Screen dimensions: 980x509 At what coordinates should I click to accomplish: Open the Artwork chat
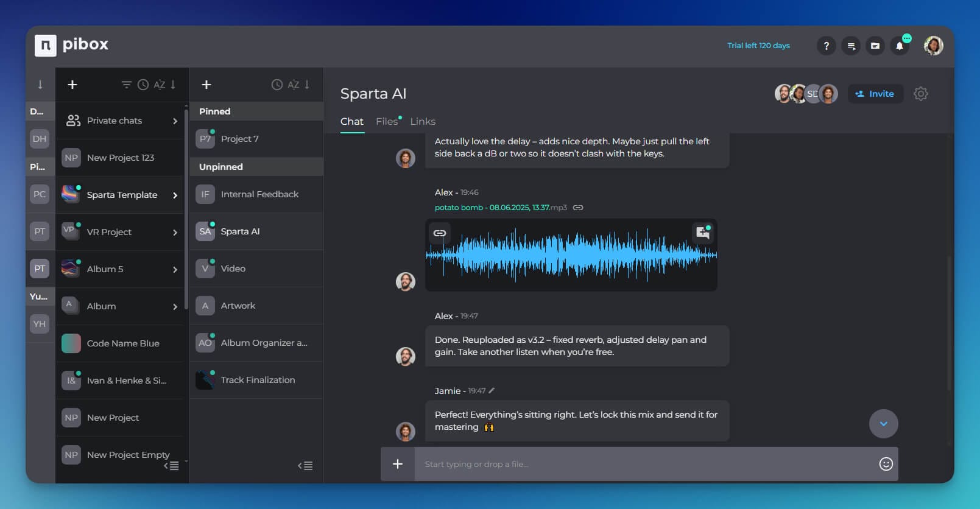256,306
